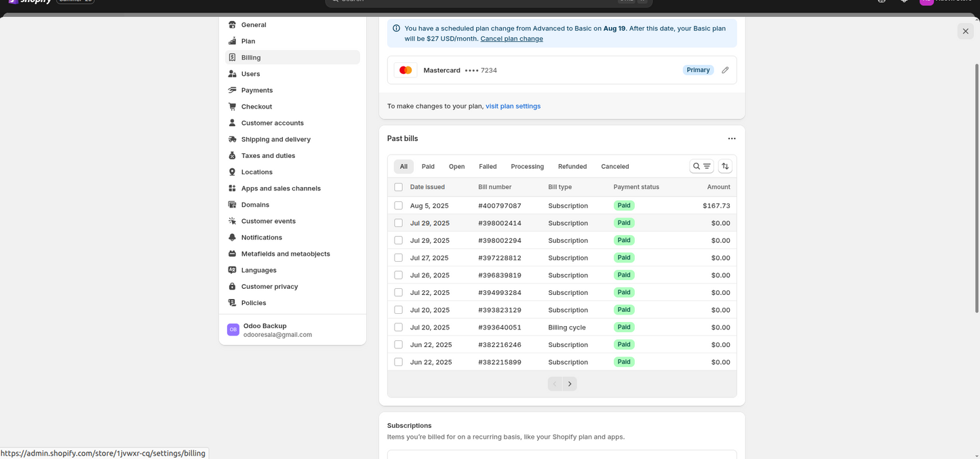Open Customer privacy lock icon item
The height and width of the screenshot is (459, 980).
tap(269, 286)
